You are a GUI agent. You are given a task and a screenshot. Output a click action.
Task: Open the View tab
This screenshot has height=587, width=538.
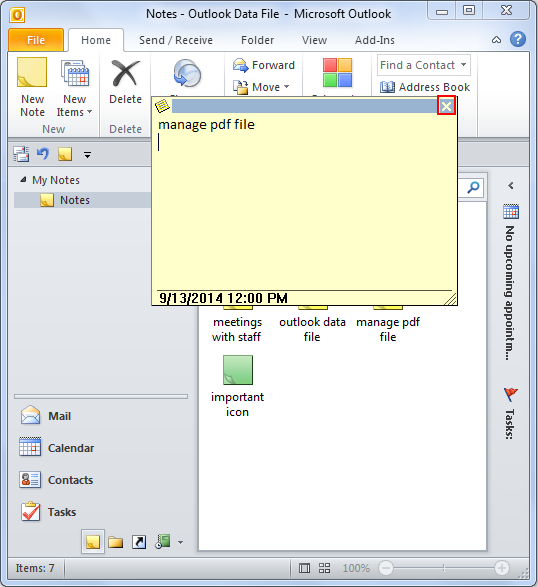(x=314, y=40)
